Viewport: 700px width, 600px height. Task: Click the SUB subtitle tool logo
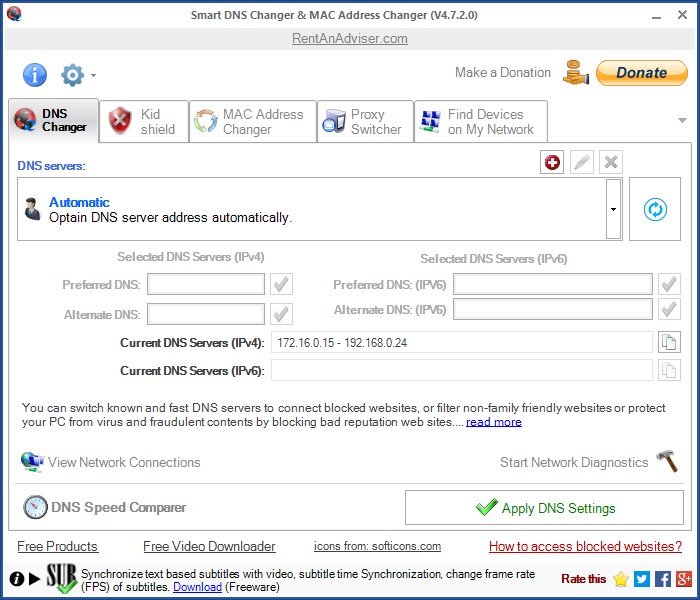[x=62, y=579]
